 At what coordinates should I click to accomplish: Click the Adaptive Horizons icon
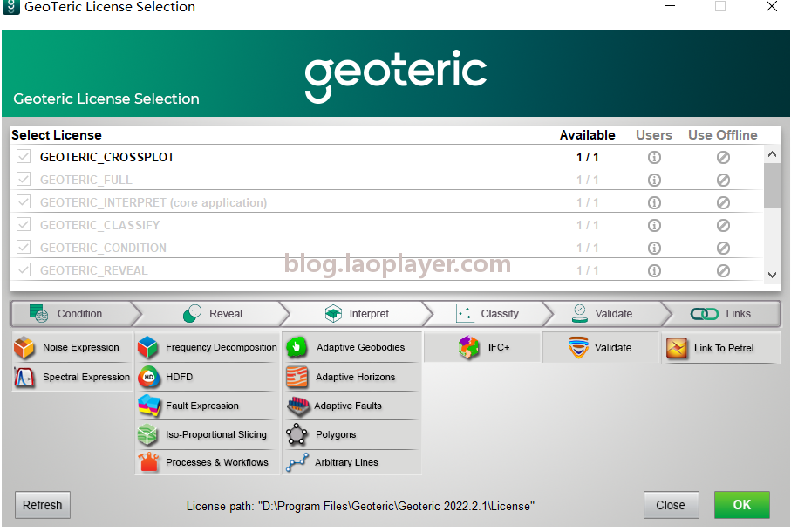(297, 377)
